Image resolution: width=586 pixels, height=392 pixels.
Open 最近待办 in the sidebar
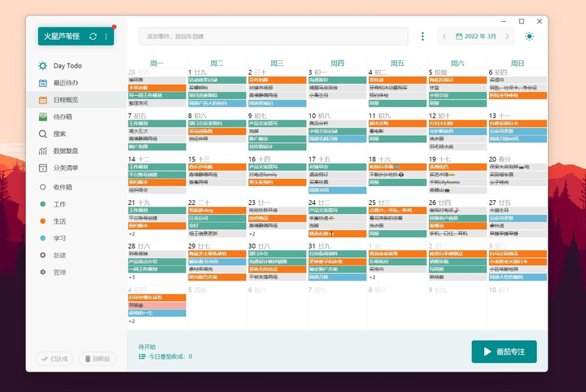pos(77,83)
